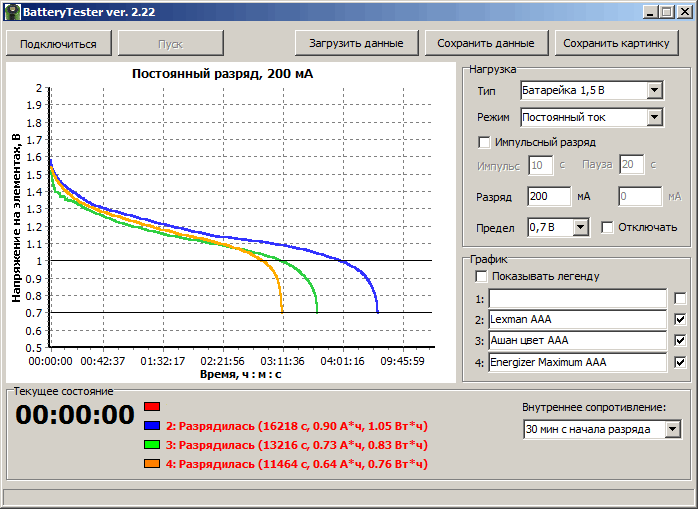Click the BatteryTester app icon in title bar

(x=11, y=11)
